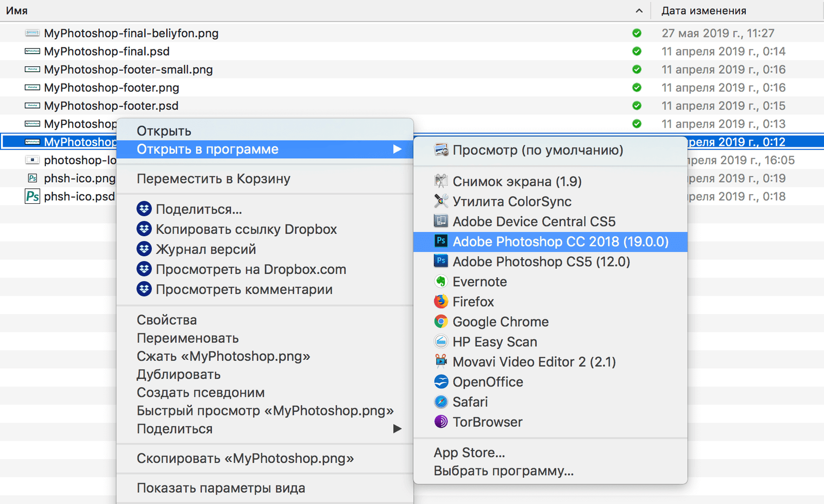Image resolution: width=824 pixels, height=504 pixels.
Task: Click the Evernote elephant icon
Action: coord(441,282)
